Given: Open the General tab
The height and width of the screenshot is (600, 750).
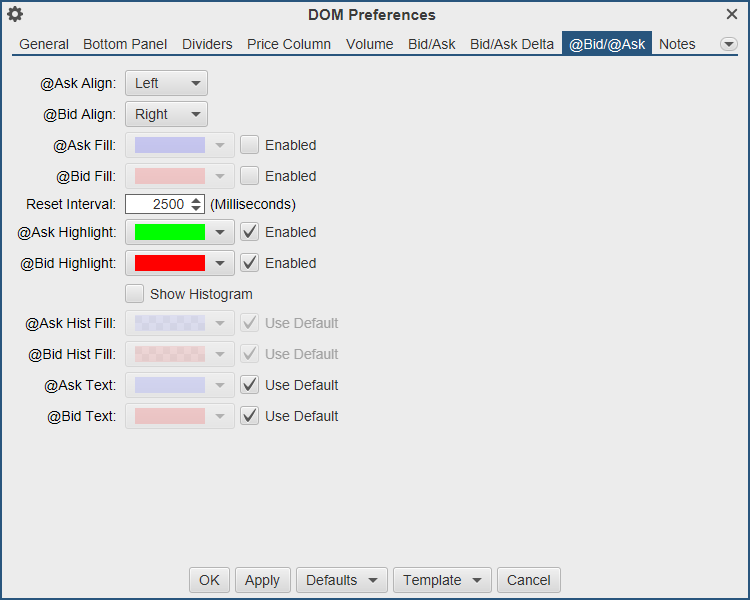Looking at the screenshot, I should tap(44, 44).
